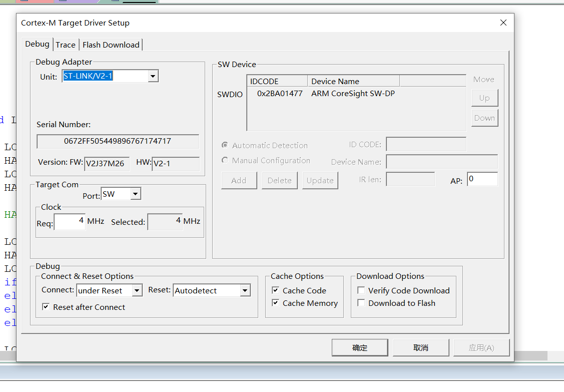Image resolution: width=564 pixels, height=392 pixels.
Task: Click the Delete button
Action: [x=279, y=180]
